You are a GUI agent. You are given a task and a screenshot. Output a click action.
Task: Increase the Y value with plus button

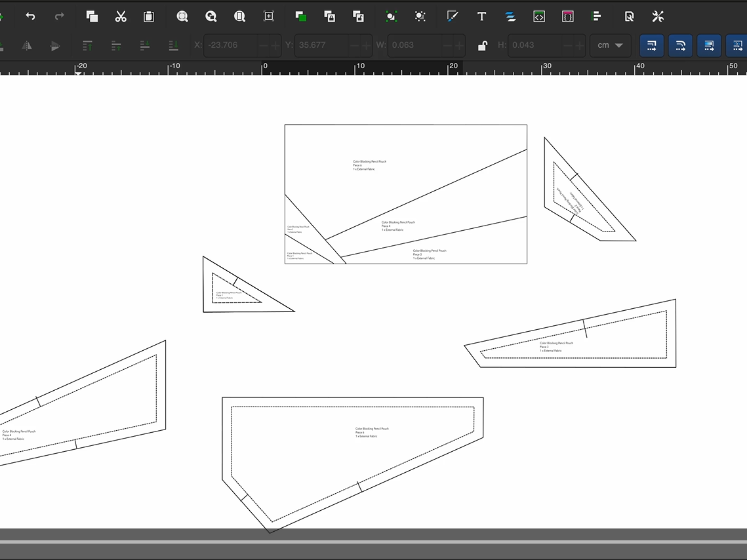366,45
